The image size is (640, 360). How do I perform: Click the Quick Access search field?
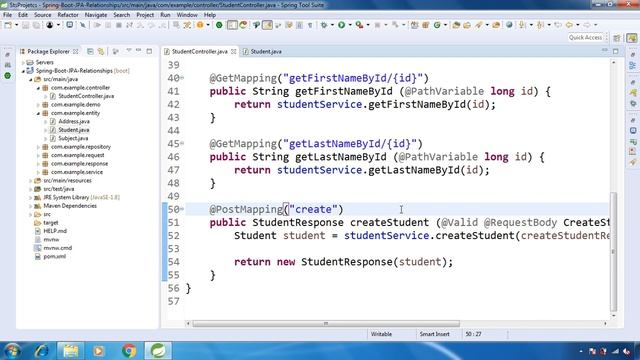[585, 38]
